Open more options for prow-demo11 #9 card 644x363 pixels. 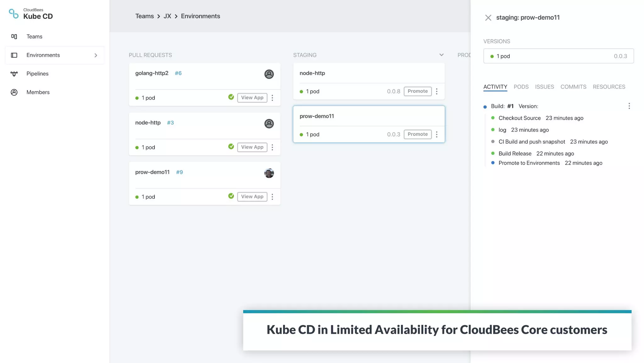(272, 196)
